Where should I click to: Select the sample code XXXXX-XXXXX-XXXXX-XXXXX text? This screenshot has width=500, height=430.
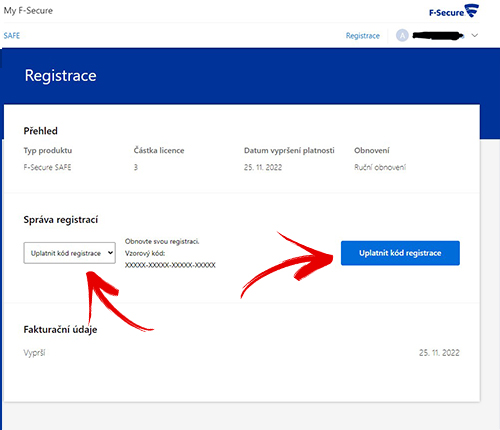click(170, 265)
